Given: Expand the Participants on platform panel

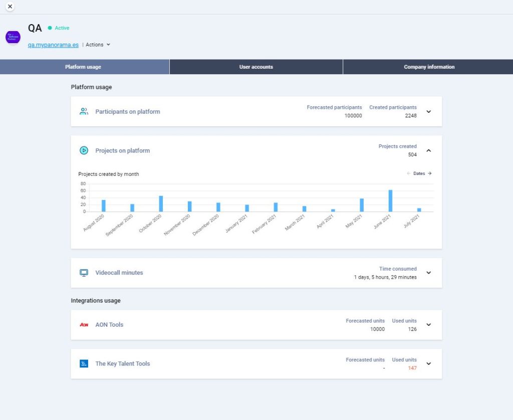Looking at the screenshot, I should pos(428,112).
